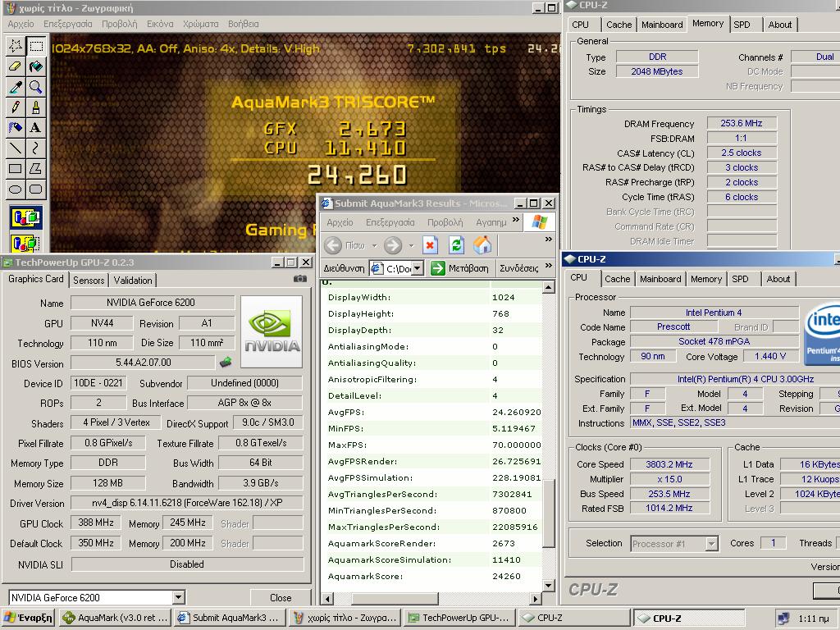Click the Close button in GPU-Z
The image size is (840, 630).
(x=281, y=597)
